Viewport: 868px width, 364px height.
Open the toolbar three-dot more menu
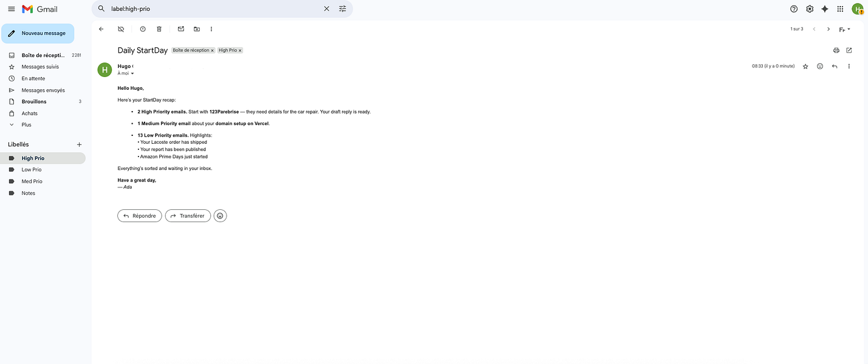pyautogui.click(x=211, y=29)
